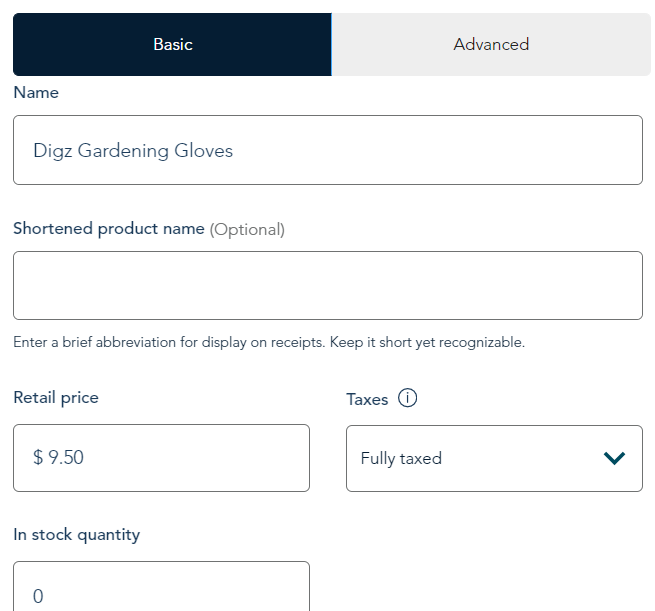This screenshot has width=655, height=611.
Task: Click the 'In stock quantity' label
Action: (x=76, y=535)
